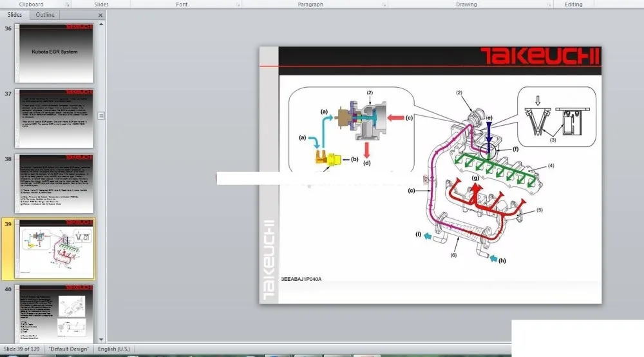Select slide 37 thumbnail
The height and width of the screenshot is (357, 644).
[x=55, y=119]
